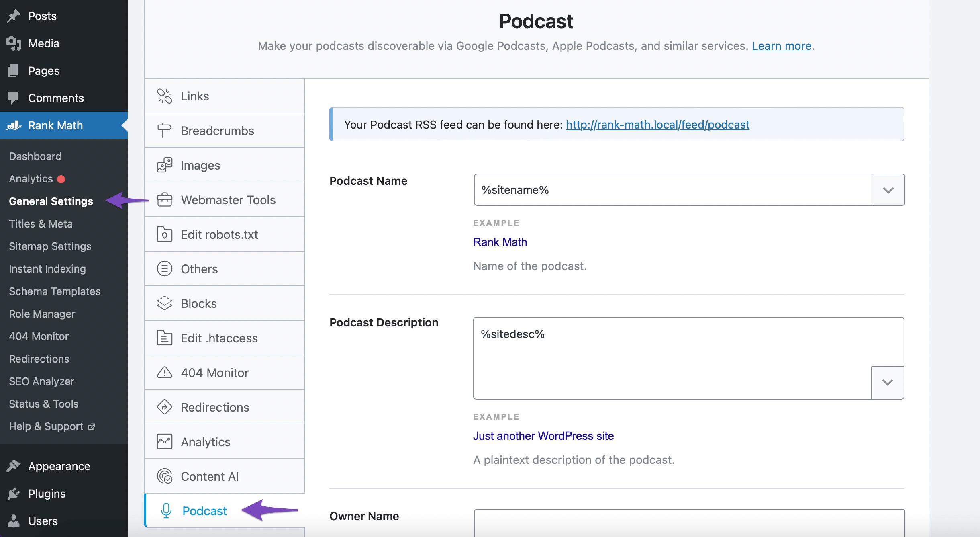
Task: Click the Users person icon
Action: click(x=14, y=521)
